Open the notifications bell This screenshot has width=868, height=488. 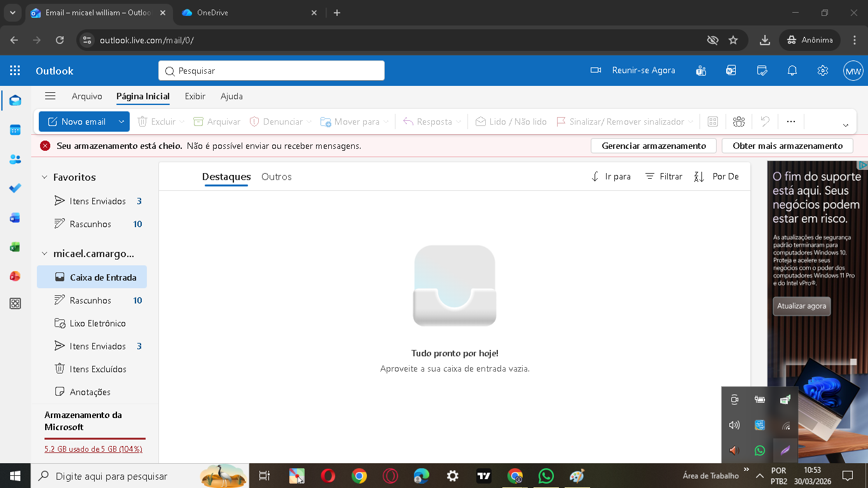792,71
